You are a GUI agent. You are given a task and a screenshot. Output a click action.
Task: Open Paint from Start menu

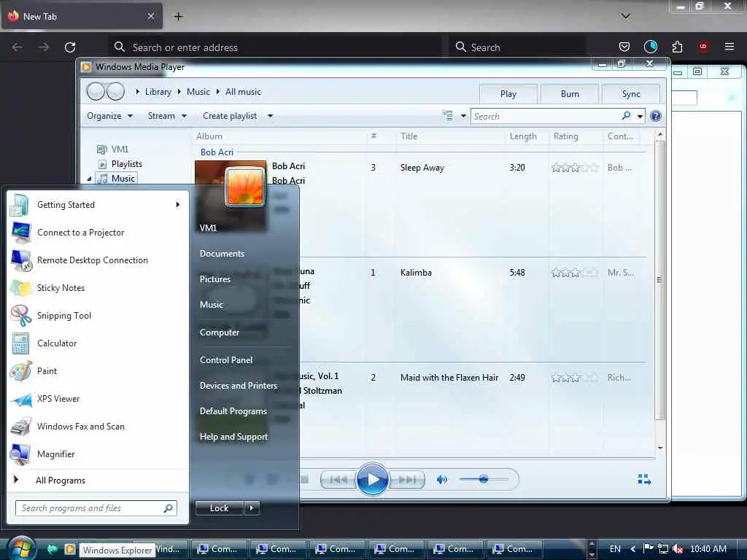98,371
